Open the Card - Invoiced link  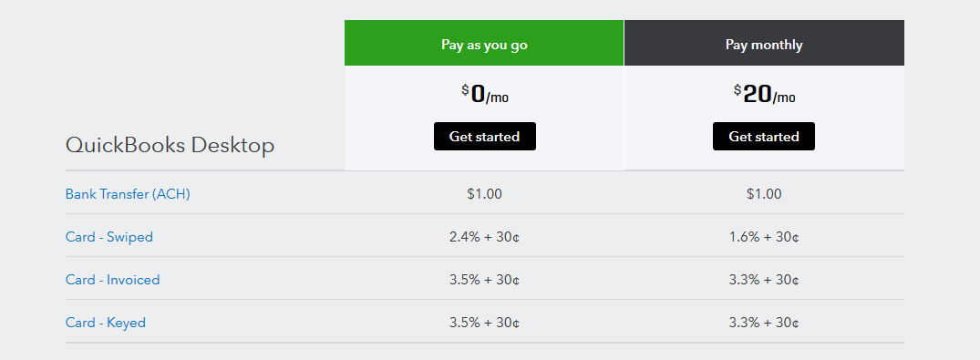click(112, 280)
